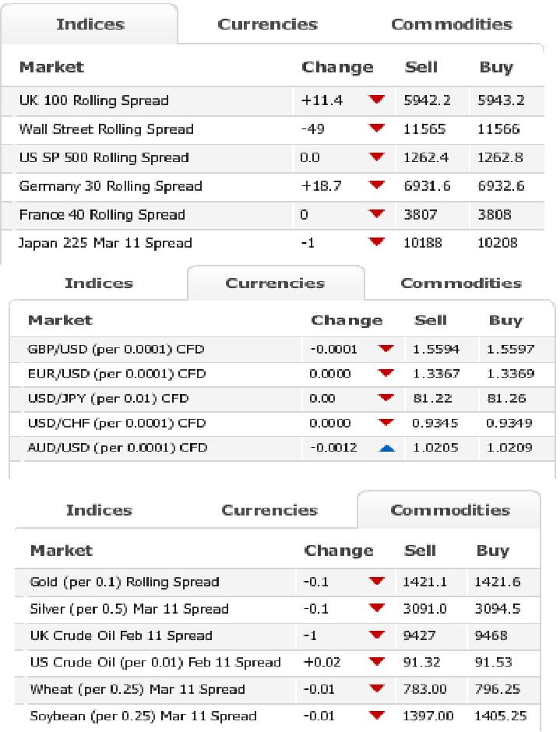Screen dimensions: 560x732
Task: Open Silver Mar 11 Spread market
Action: click(129, 609)
